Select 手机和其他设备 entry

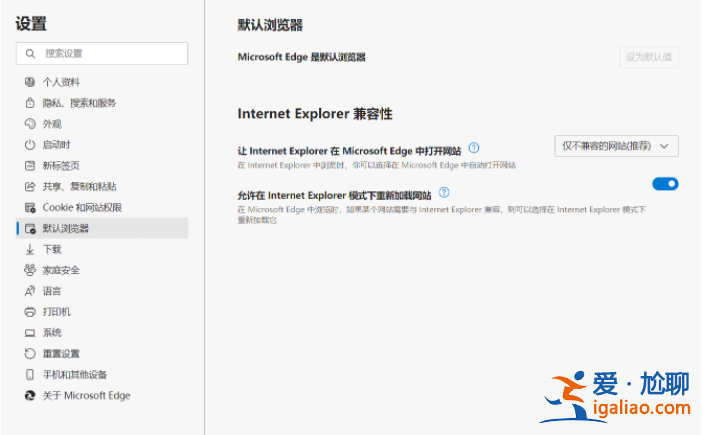[102, 374]
